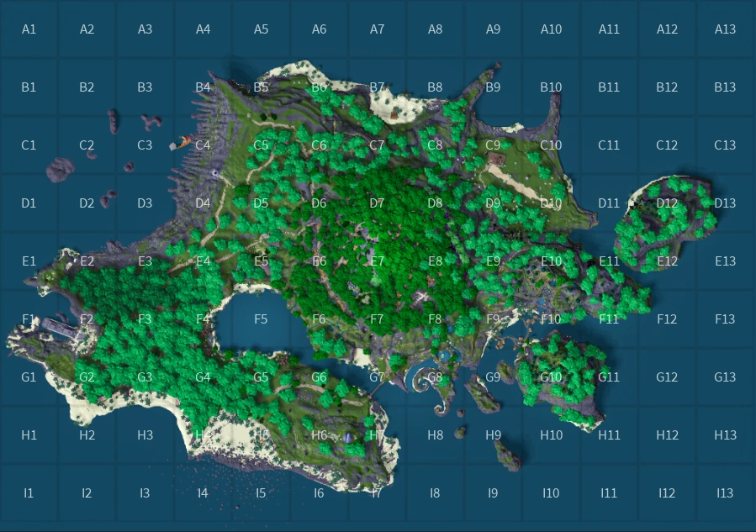Click grid cell A1
Viewport: 756px width, 532px height.
pyautogui.click(x=29, y=29)
